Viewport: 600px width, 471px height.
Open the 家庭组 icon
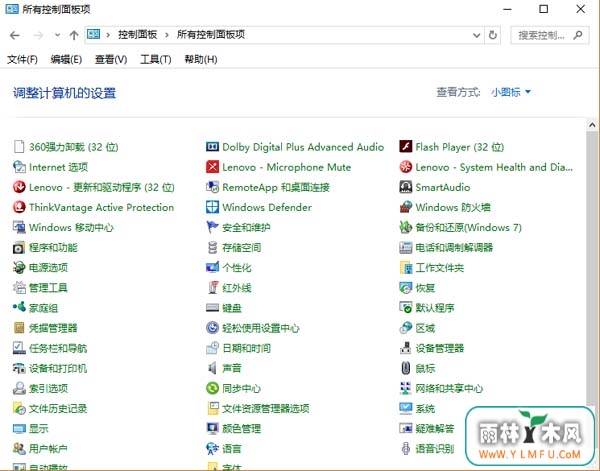click(19, 307)
